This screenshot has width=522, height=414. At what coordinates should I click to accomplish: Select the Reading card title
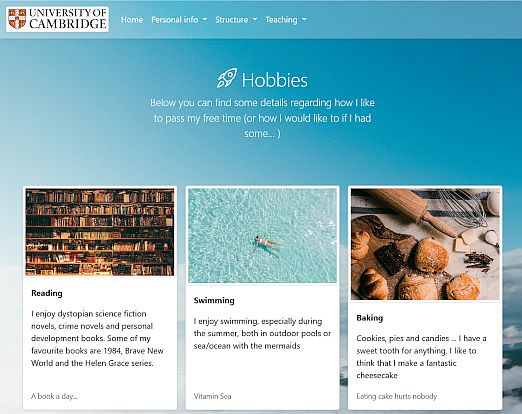pos(47,293)
